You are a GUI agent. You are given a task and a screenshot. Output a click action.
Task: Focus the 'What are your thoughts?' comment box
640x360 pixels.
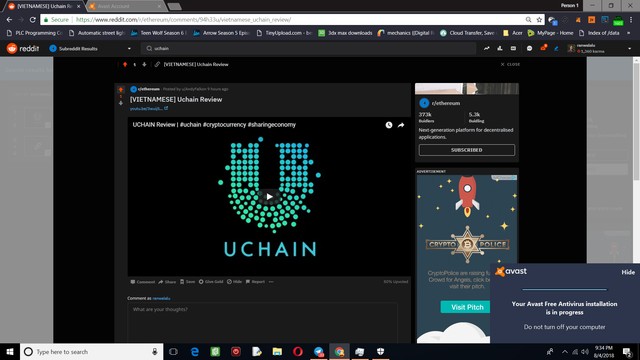pyautogui.click(x=262, y=322)
